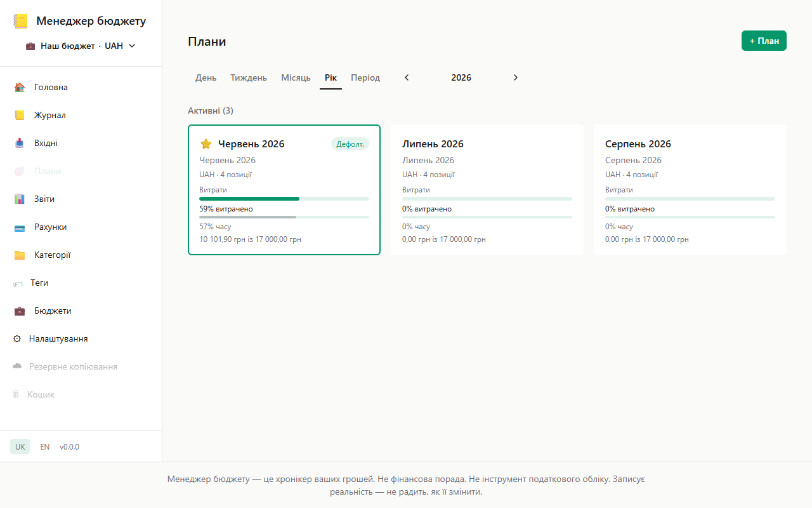Click the tag icon for Теги
This screenshot has height=508, width=812.
[x=18, y=283]
